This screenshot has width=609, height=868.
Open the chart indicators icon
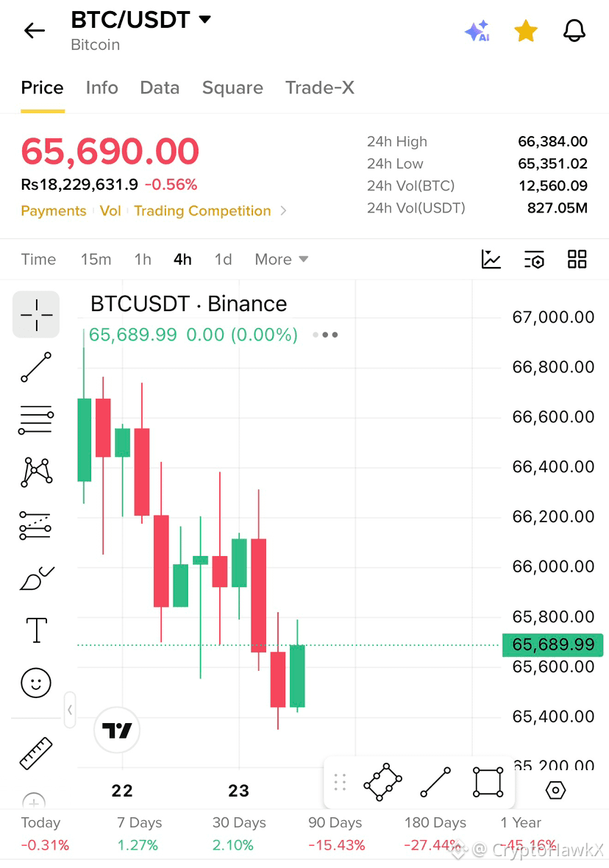pos(491,259)
